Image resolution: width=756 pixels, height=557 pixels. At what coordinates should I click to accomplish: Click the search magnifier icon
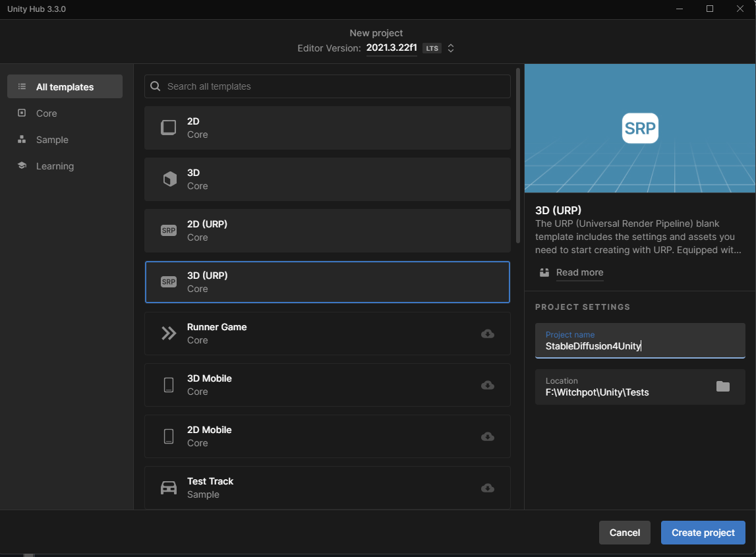click(x=156, y=86)
